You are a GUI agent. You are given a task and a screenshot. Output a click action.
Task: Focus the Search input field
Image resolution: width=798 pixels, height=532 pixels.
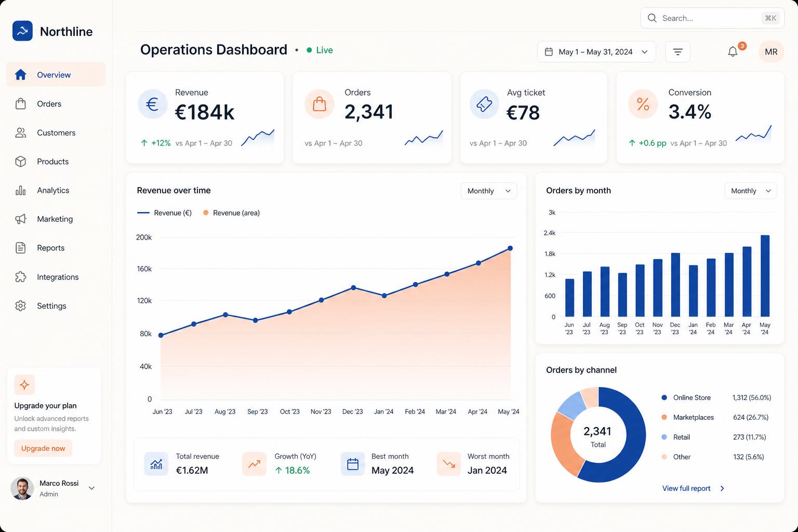tap(712, 18)
